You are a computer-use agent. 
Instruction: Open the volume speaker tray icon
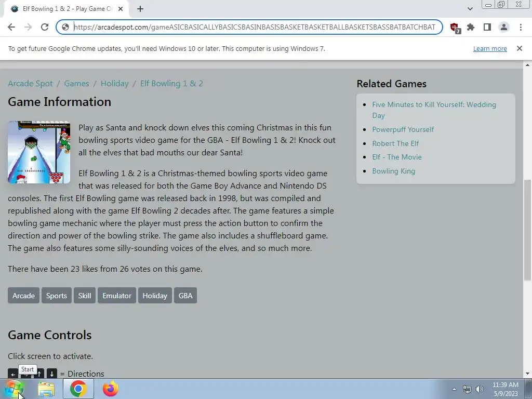click(480, 389)
